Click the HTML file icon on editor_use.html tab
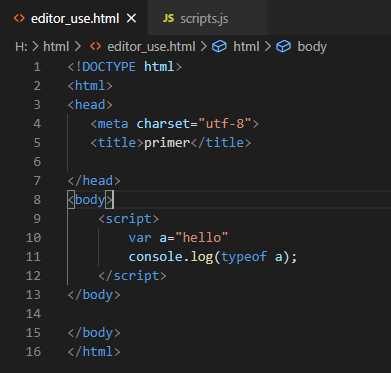Image resolution: width=391 pixels, height=373 pixels. click(x=19, y=18)
